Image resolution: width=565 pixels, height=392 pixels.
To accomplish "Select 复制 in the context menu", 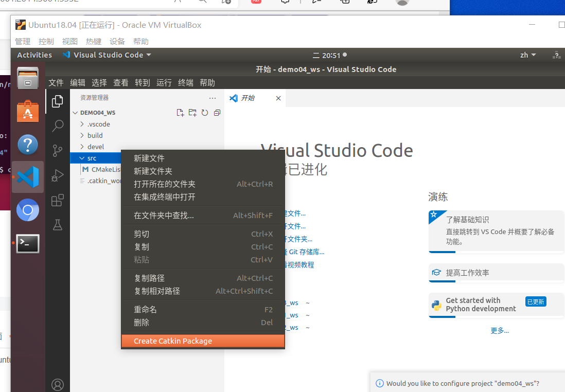I will tap(203, 247).
